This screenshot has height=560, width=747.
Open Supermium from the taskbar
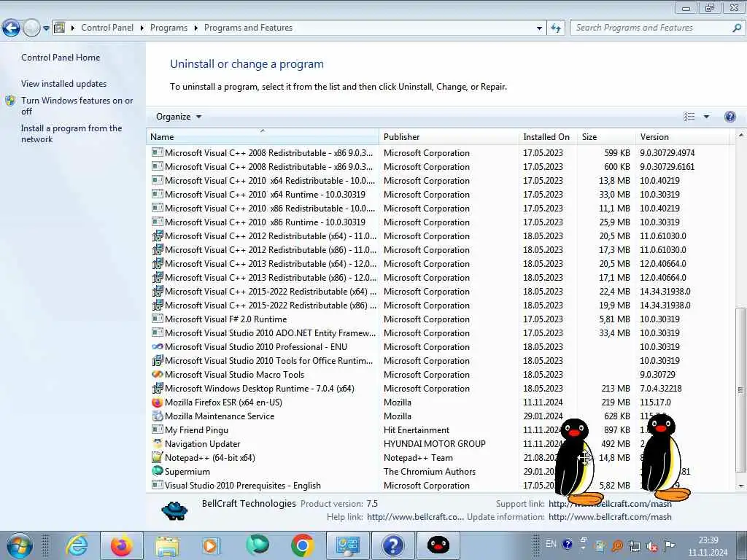(x=258, y=545)
